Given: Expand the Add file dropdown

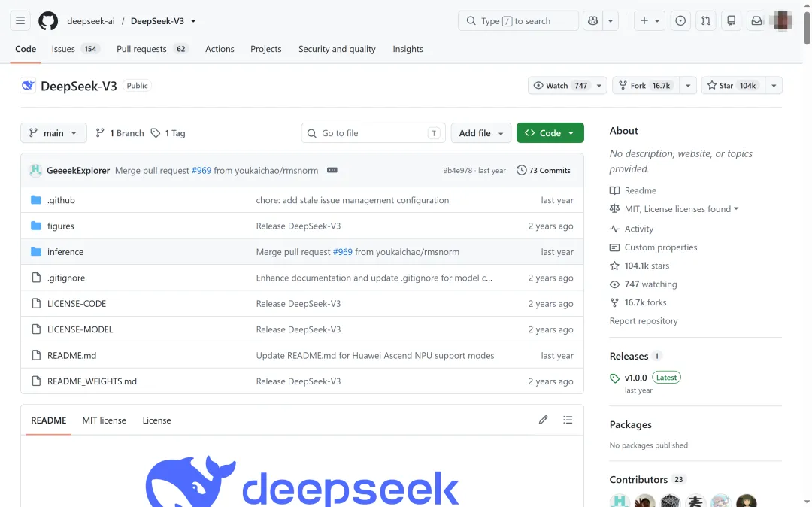Looking at the screenshot, I should 480,133.
